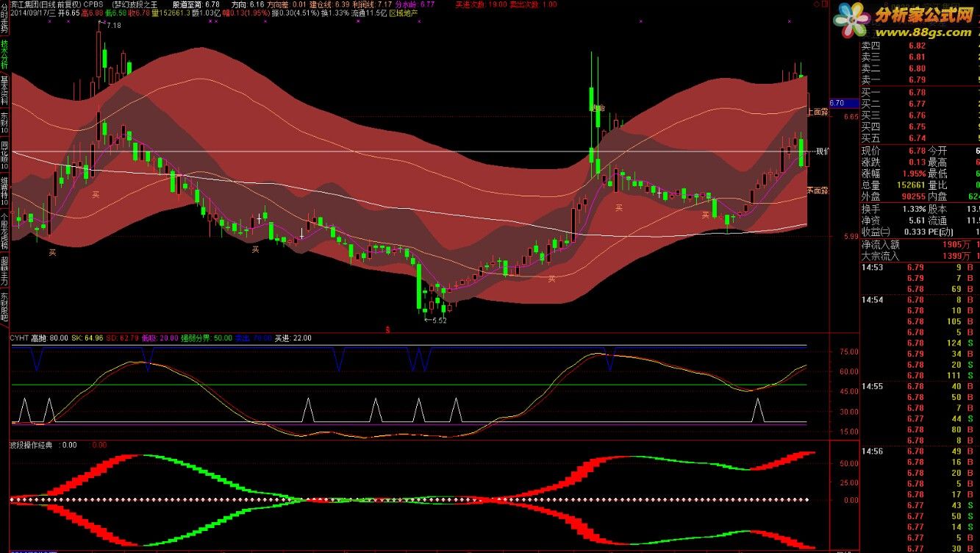The width and height of the screenshot is (980, 553).
Task: Select the 买二 6.77 order book row
Action: 920,104
